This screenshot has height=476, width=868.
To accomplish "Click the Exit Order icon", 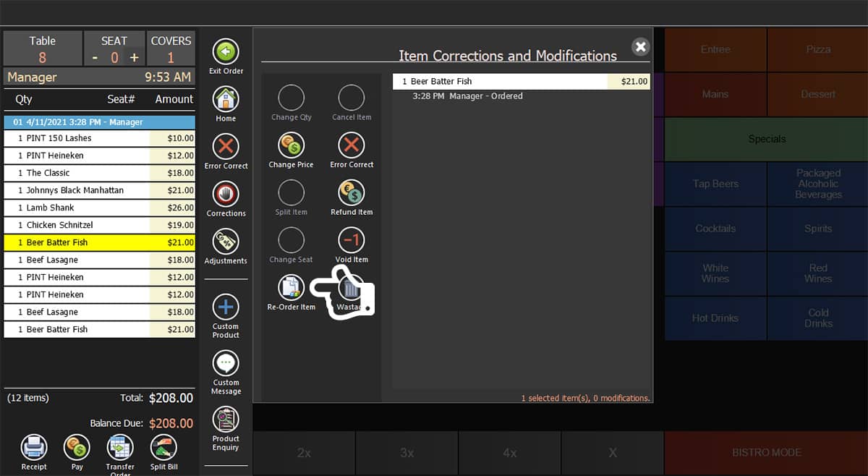I will [x=226, y=53].
